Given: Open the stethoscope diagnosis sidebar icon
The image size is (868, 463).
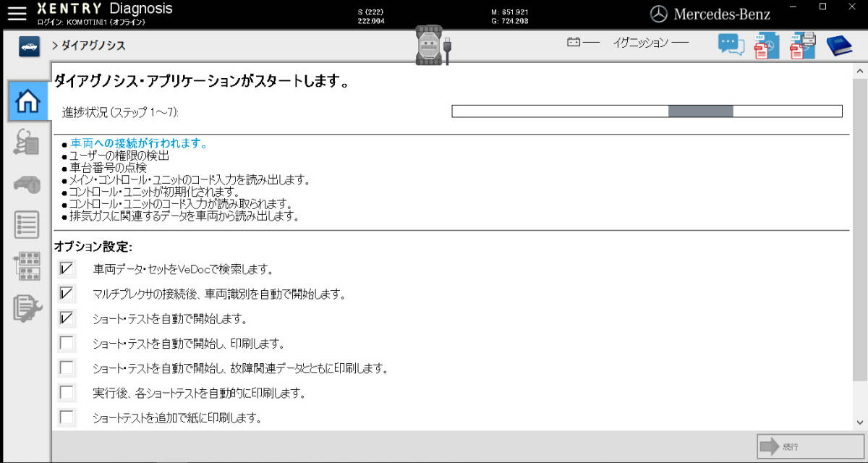Looking at the screenshot, I should click(x=27, y=143).
